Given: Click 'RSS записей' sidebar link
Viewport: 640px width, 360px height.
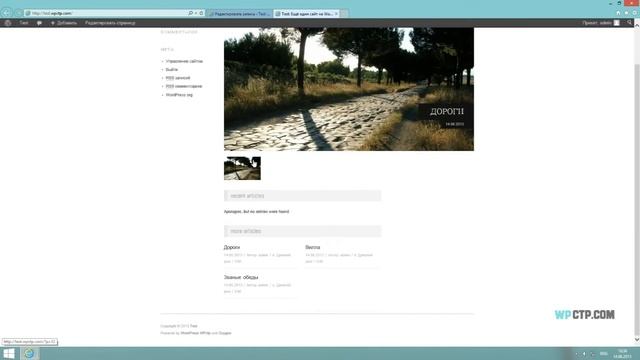Looking at the screenshot, I should point(178,78).
